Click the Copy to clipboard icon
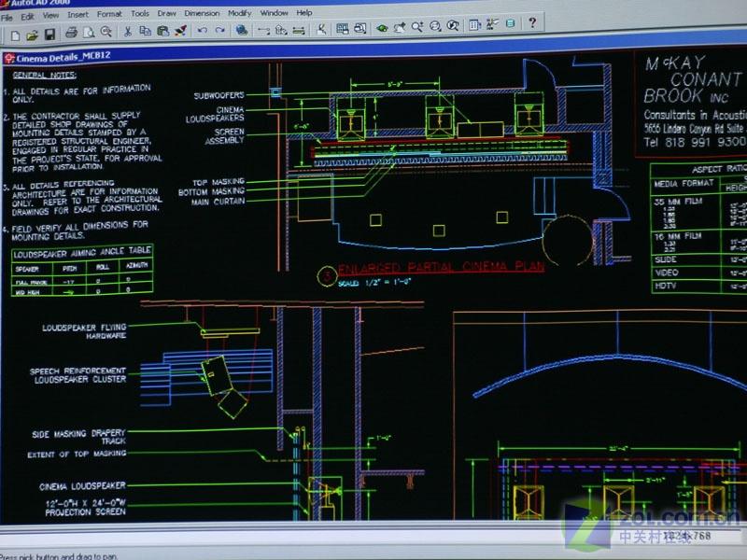 click(x=145, y=31)
